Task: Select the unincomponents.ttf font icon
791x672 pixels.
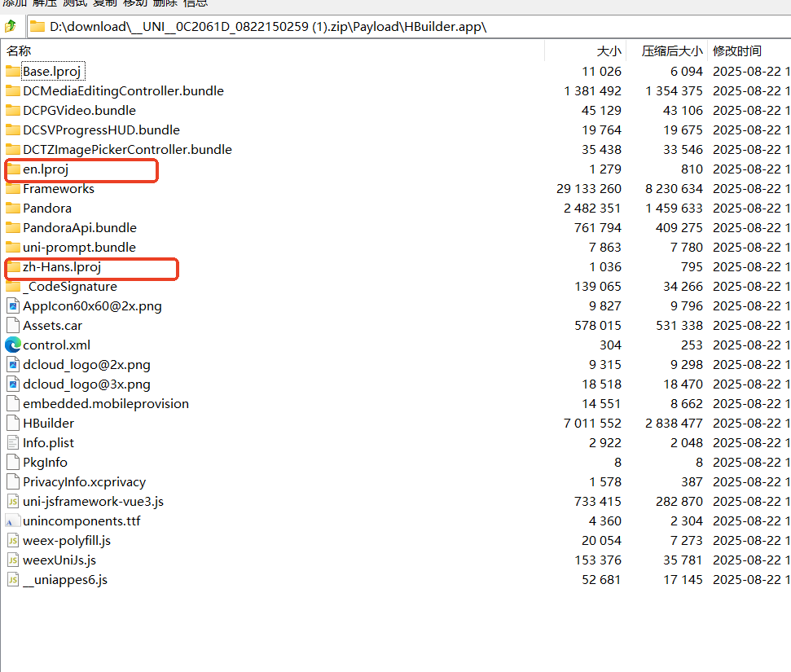Action: click(13, 521)
